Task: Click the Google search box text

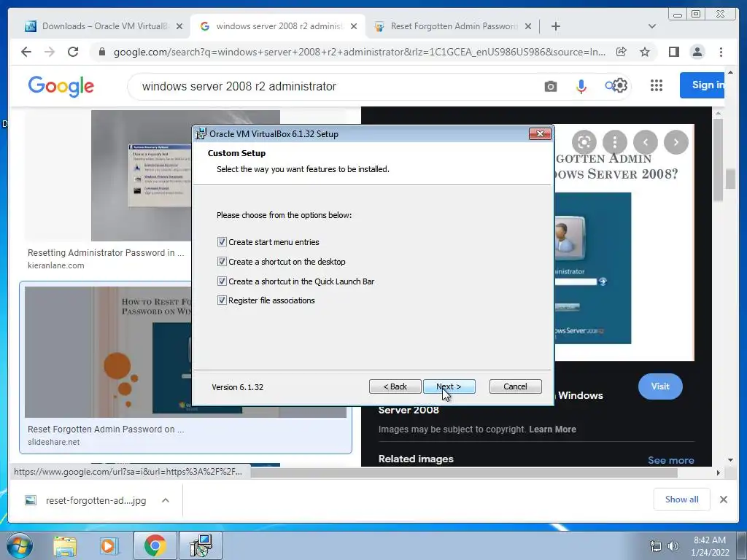Action: (239, 86)
